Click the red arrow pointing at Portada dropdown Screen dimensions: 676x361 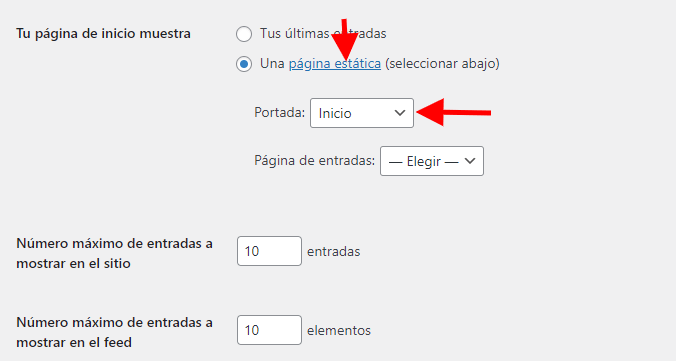coord(454,113)
